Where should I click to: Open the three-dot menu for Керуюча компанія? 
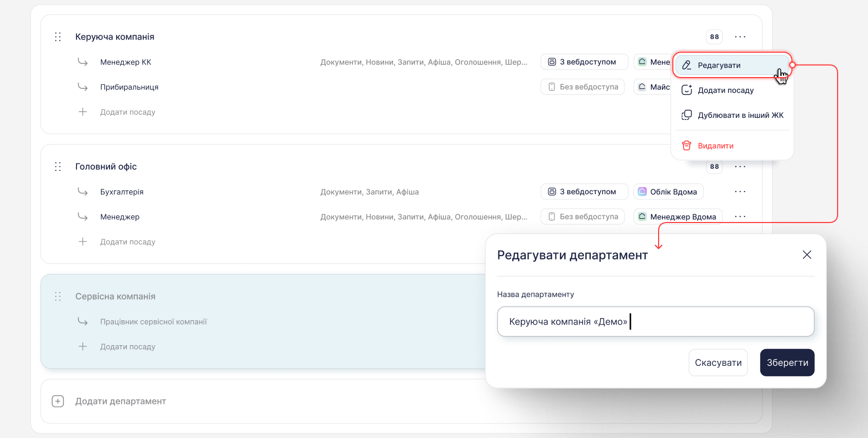coord(740,37)
